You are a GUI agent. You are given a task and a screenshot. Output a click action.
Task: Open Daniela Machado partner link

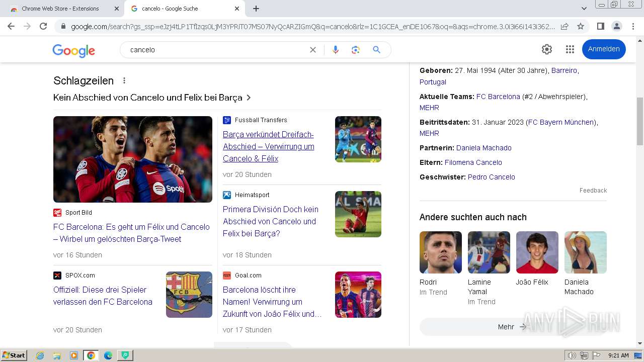(x=484, y=148)
